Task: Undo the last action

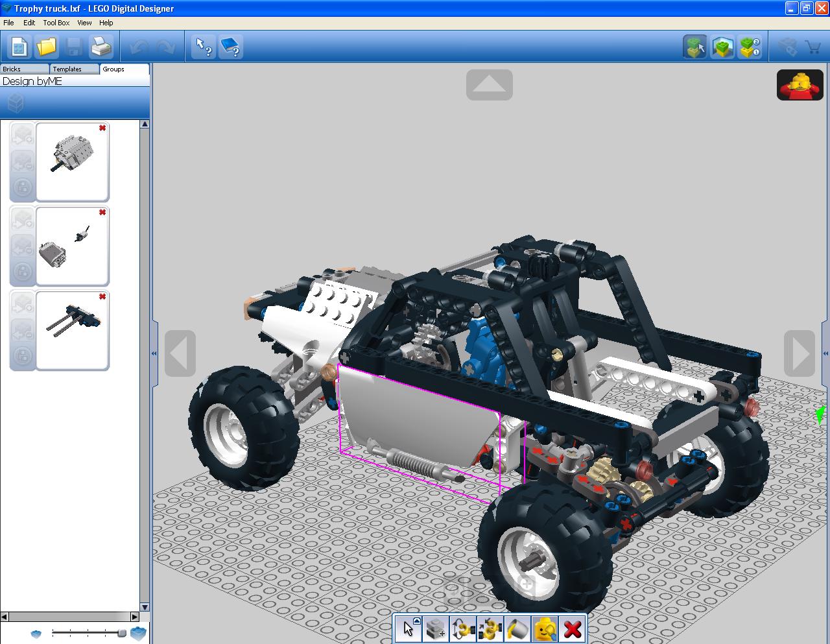Action: pos(139,47)
